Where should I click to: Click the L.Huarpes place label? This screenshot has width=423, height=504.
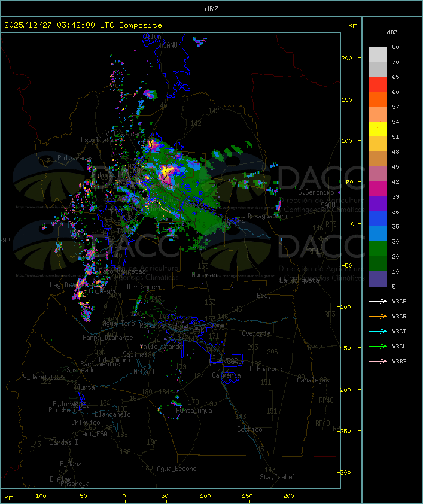266,369
